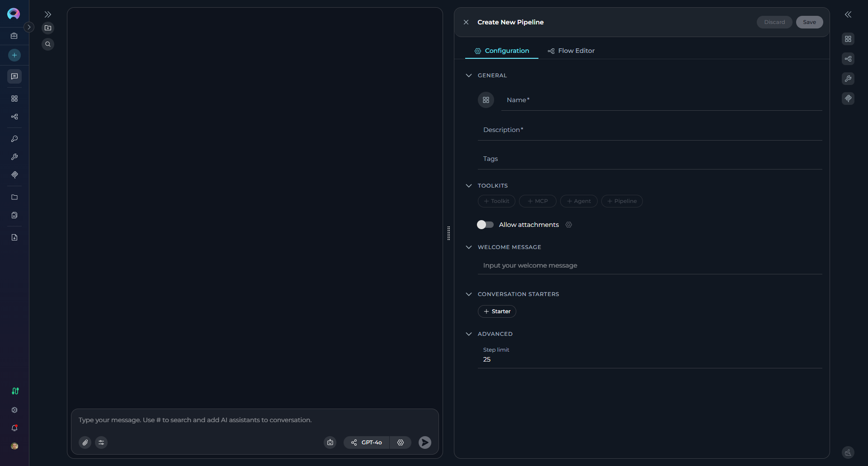
Task: Click the search icon near top left
Action: [48, 44]
